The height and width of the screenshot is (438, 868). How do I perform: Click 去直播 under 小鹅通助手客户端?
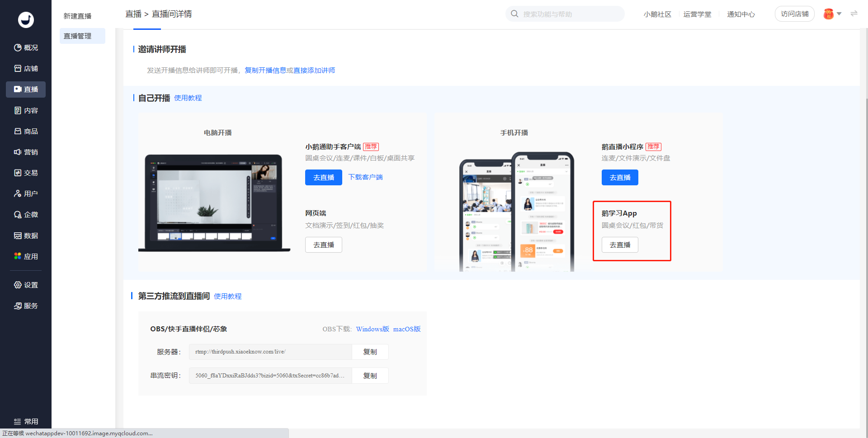[324, 177]
